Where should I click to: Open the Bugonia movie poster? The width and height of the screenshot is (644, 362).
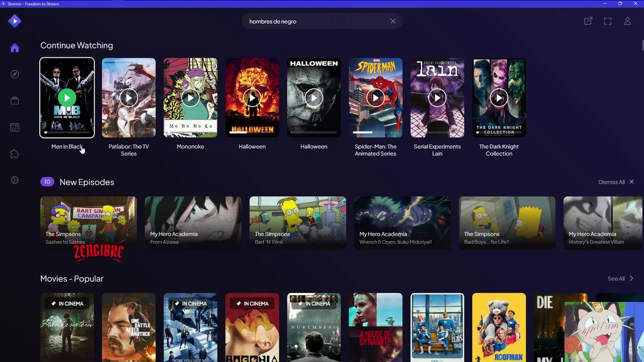(252, 327)
